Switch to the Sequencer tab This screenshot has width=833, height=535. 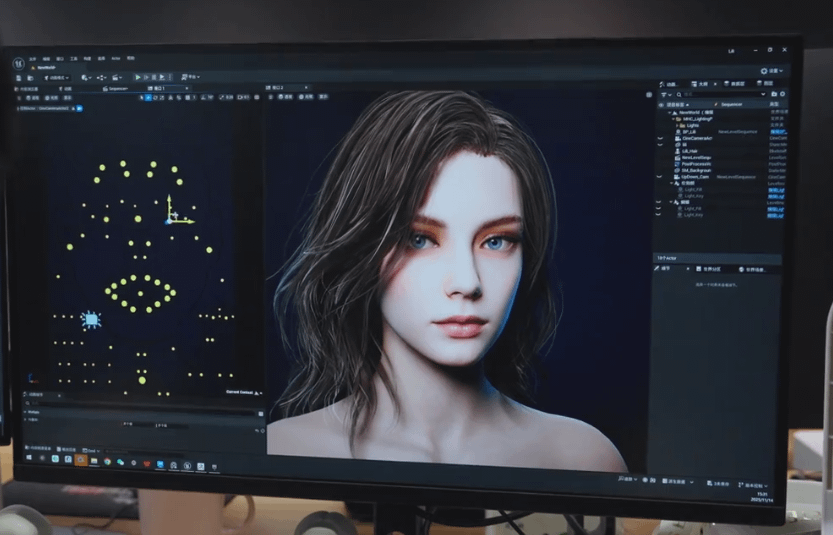(x=115, y=89)
